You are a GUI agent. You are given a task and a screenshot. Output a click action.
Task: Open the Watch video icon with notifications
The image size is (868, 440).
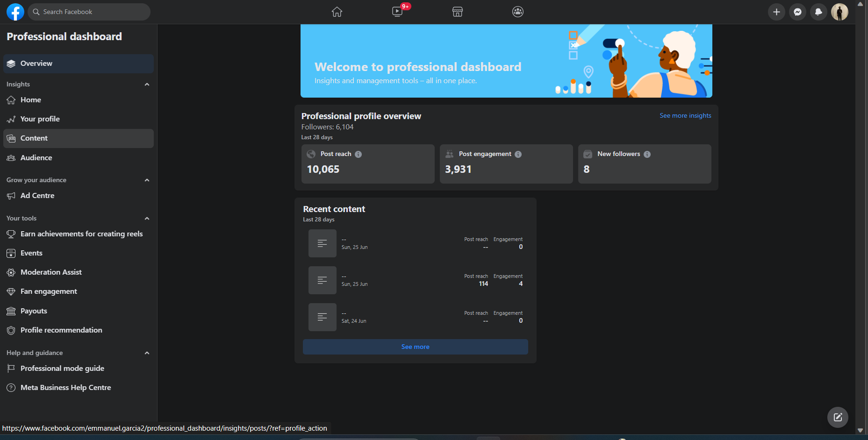[x=397, y=12]
